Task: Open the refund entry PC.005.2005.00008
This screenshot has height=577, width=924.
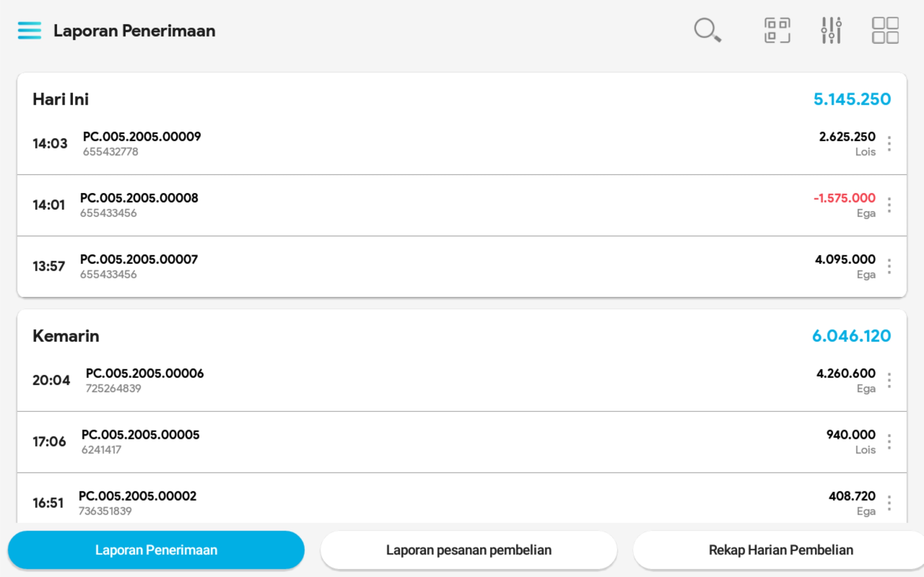Action: click(139, 198)
